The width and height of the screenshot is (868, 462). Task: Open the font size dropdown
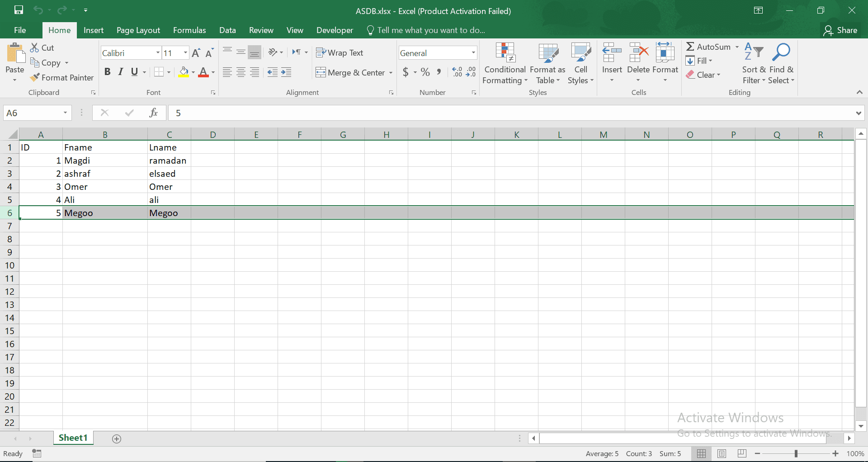point(185,53)
